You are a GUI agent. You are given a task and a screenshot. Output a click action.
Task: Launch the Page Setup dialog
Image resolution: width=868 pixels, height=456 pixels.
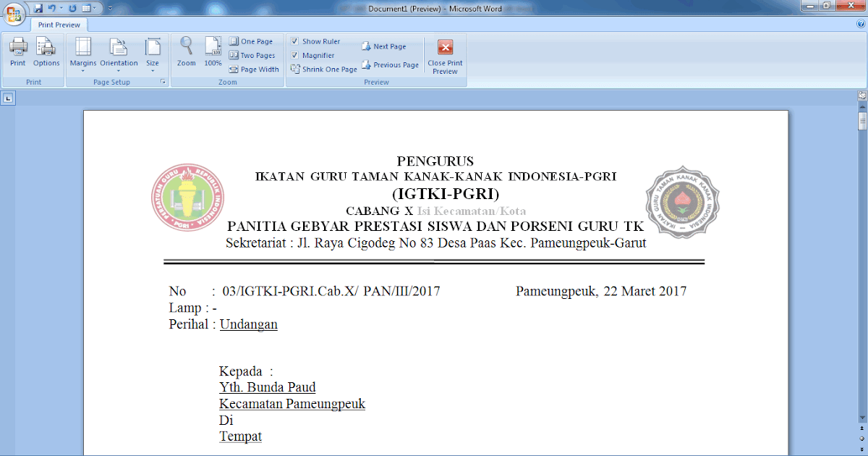(163, 83)
